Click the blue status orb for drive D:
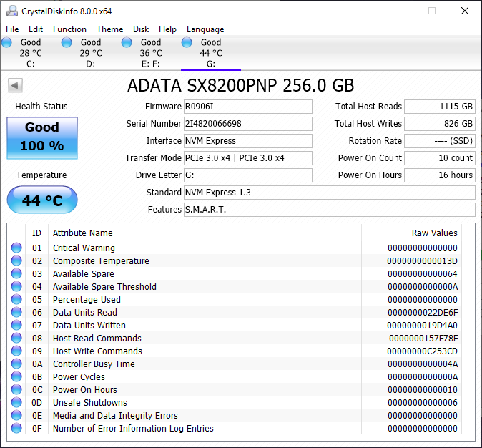This screenshot has width=482, height=448. click(x=67, y=42)
